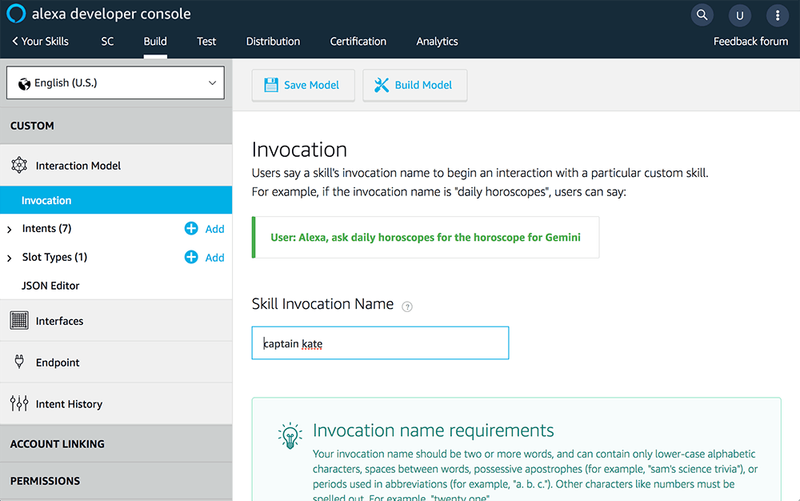Open Interfaces via its grid icon
800x501 pixels.
pyautogui.click(x=19, y=320)
